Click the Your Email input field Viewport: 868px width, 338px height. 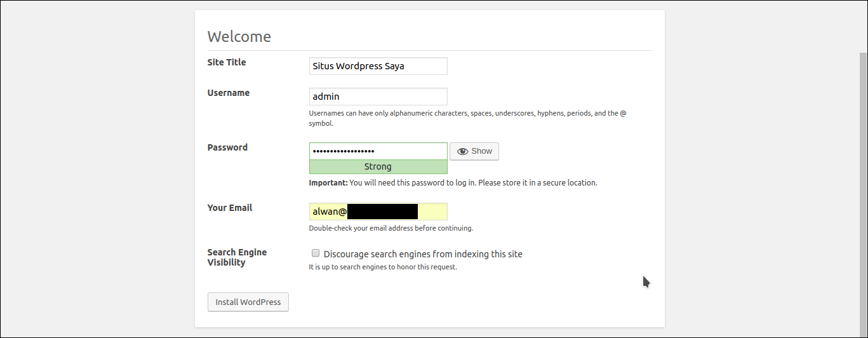click(x=378, y=212)
